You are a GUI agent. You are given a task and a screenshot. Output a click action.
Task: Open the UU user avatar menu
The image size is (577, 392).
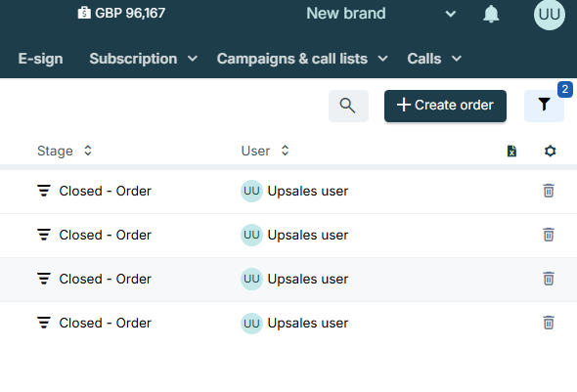pos(550,15)
